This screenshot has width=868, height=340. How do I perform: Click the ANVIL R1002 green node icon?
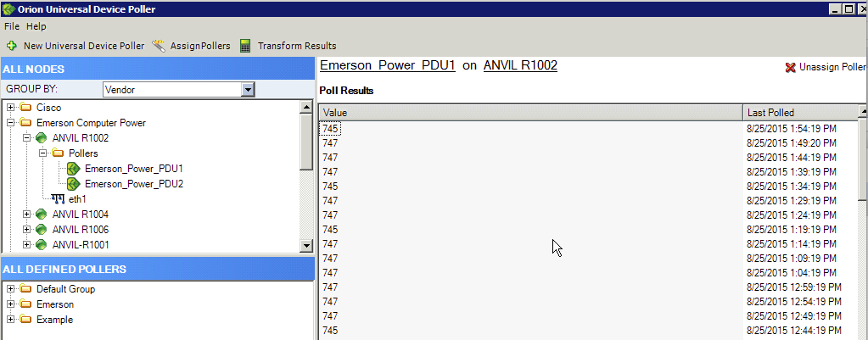point(42,137)
